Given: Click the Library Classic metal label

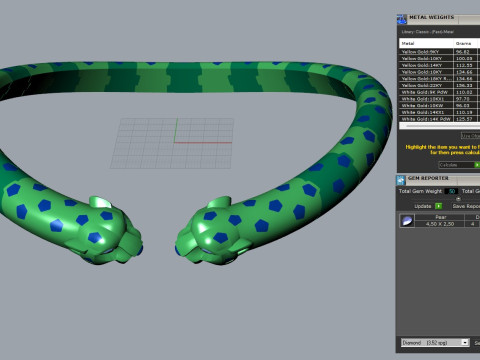Looking at the screenshot, I should pyautogui.click(x=427, y=32).
